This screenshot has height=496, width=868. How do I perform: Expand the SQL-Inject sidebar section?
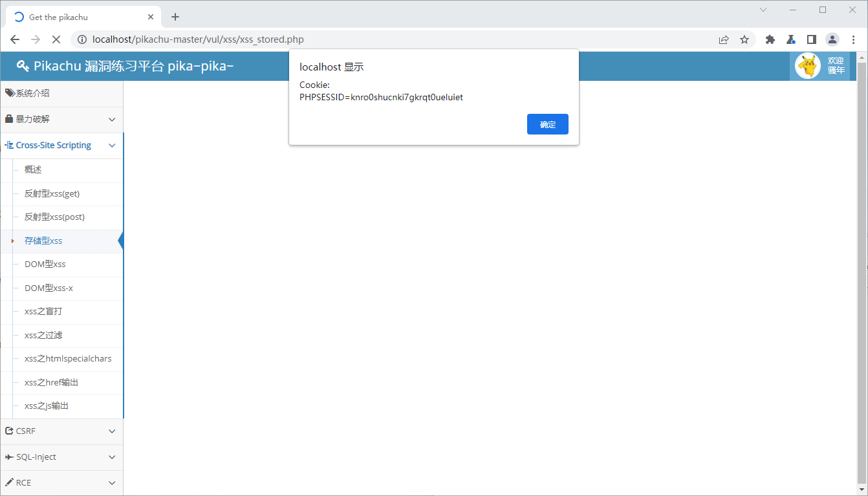pyautogui.click(x=61, y=457)
